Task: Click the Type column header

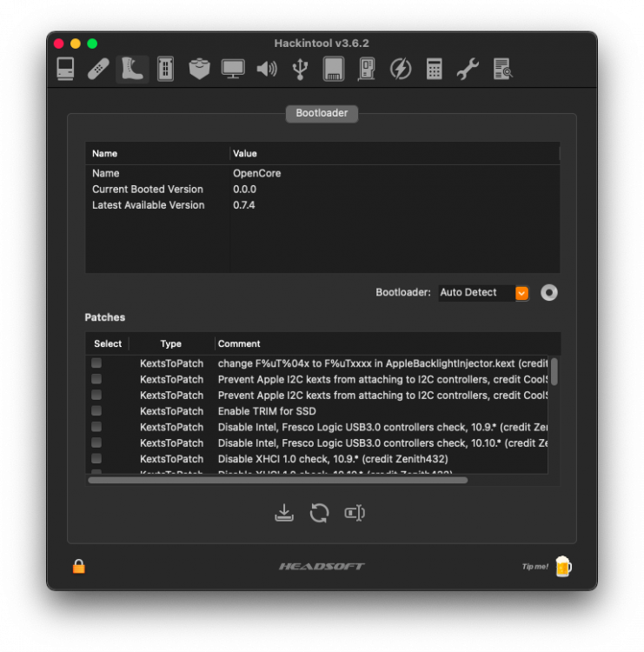Action: pyautogui.click(x=171, y=343)
